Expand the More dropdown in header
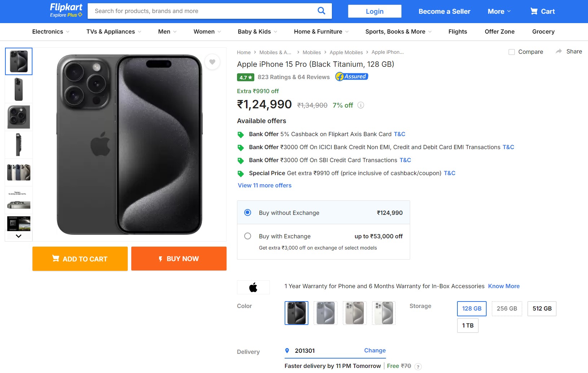The height and width of the screenshot is (373, 588). coord(499,11)
